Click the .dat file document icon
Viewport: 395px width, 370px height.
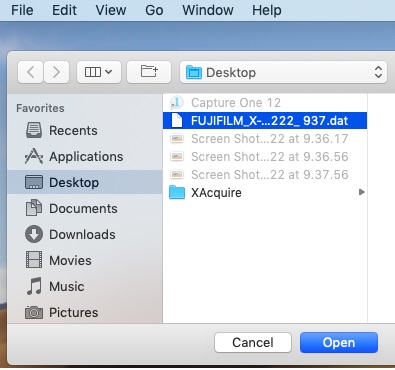click(177, 121)
